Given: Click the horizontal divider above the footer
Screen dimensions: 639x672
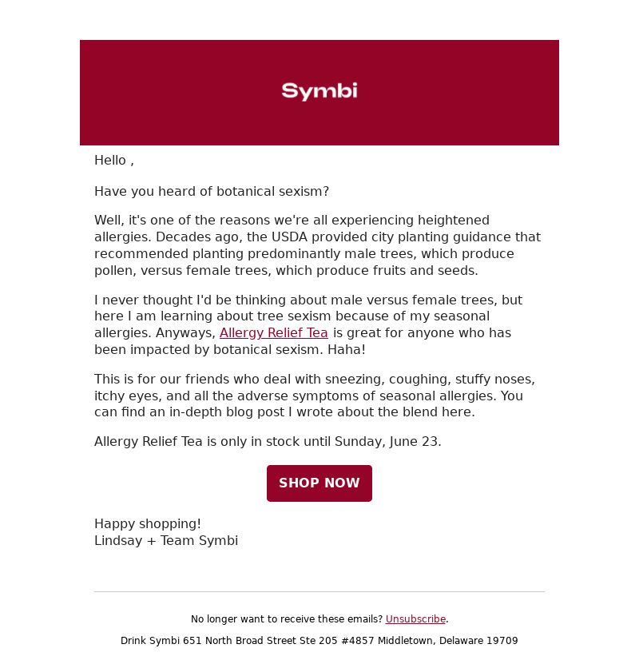Looking at the screenshot, I should click(319, 592).
